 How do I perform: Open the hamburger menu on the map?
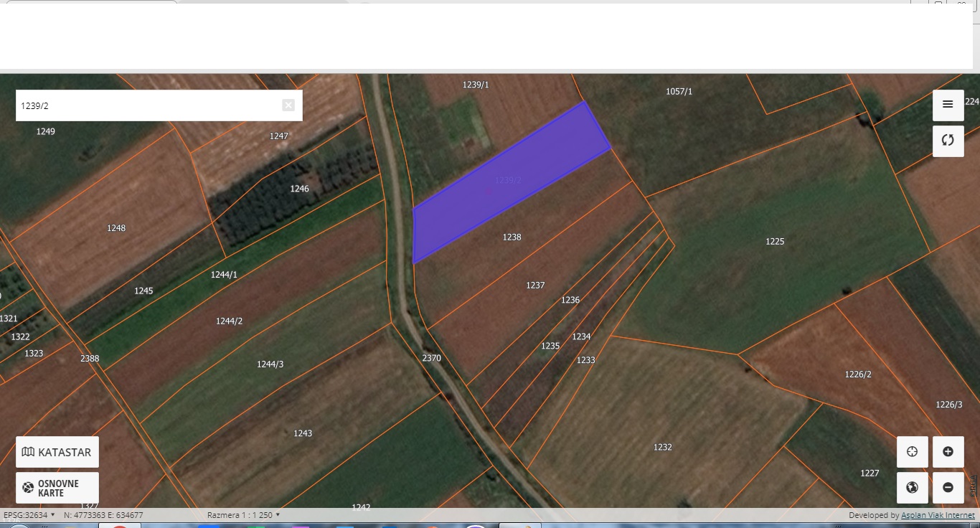[948, 105]
